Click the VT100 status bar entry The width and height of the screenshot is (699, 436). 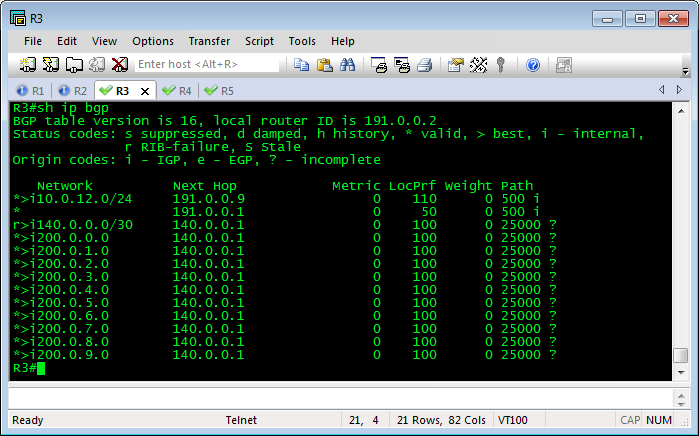(x=513, y=420)
